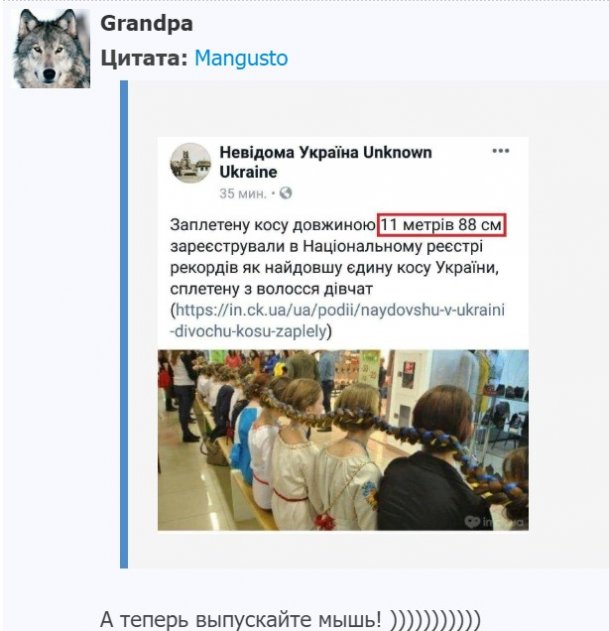Screen dimensions: 609x631
Task: Click the globe public-visibility icon
Action: [285, 193]
